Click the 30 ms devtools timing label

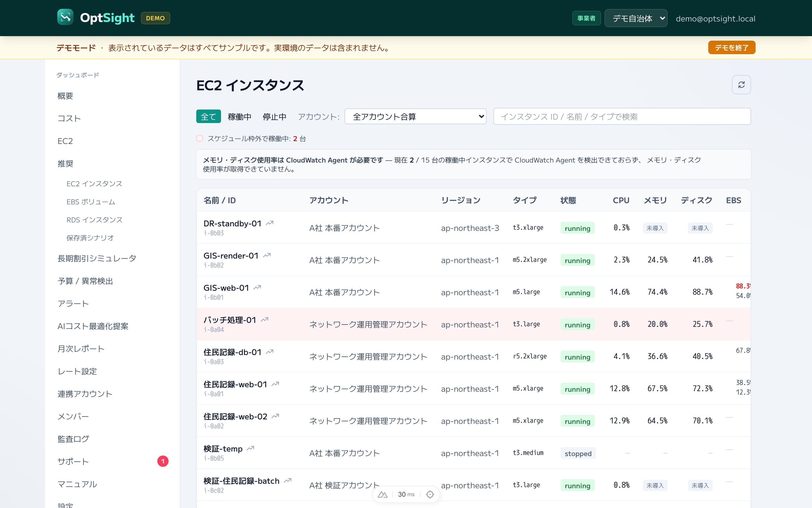[406, 494]
